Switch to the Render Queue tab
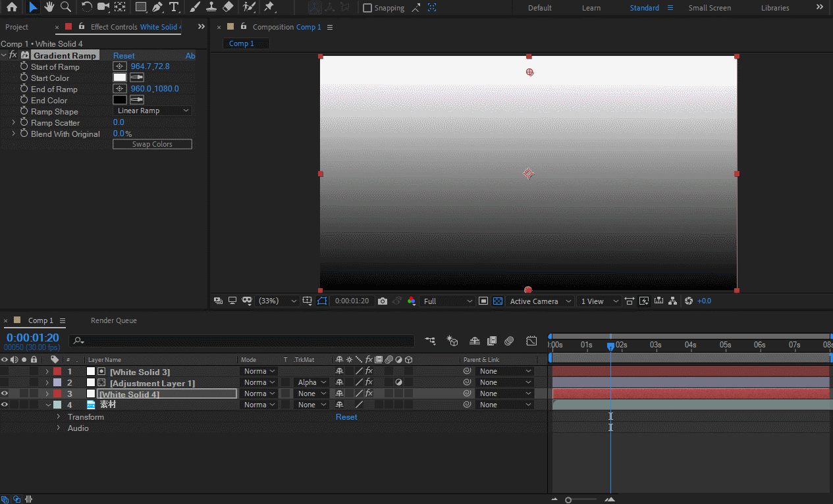The width and height of the screenshot is (833, 504). [x=113, y=320]
